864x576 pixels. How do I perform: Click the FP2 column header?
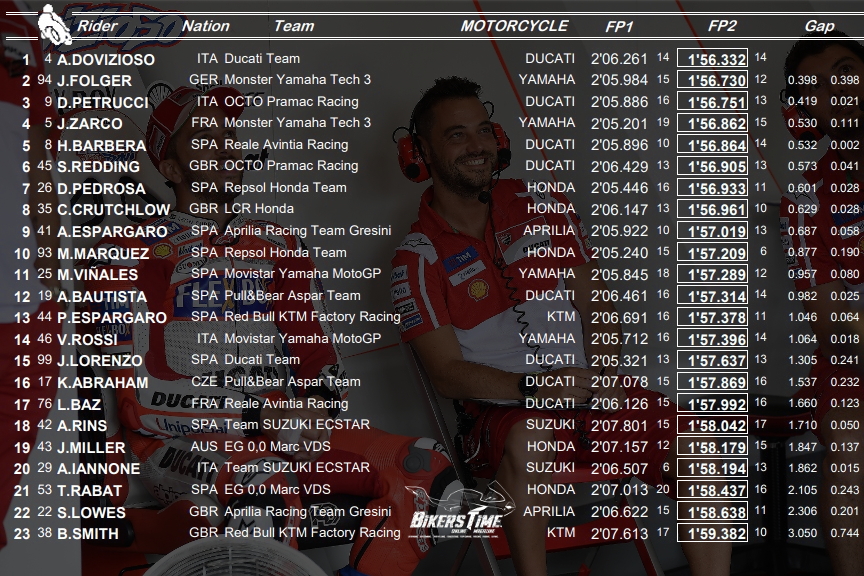coord(721,26)
